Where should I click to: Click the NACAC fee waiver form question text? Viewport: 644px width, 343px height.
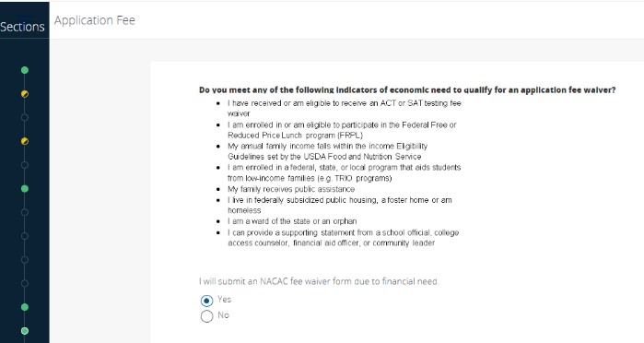(319, 281)
